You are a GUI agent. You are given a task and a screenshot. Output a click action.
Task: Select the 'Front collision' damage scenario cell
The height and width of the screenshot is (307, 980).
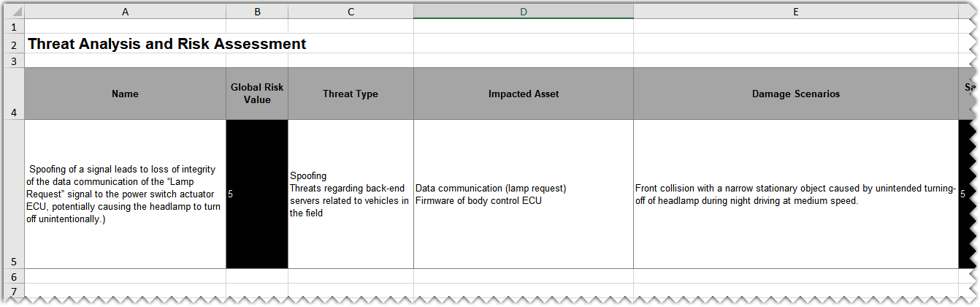pos(795,194)
